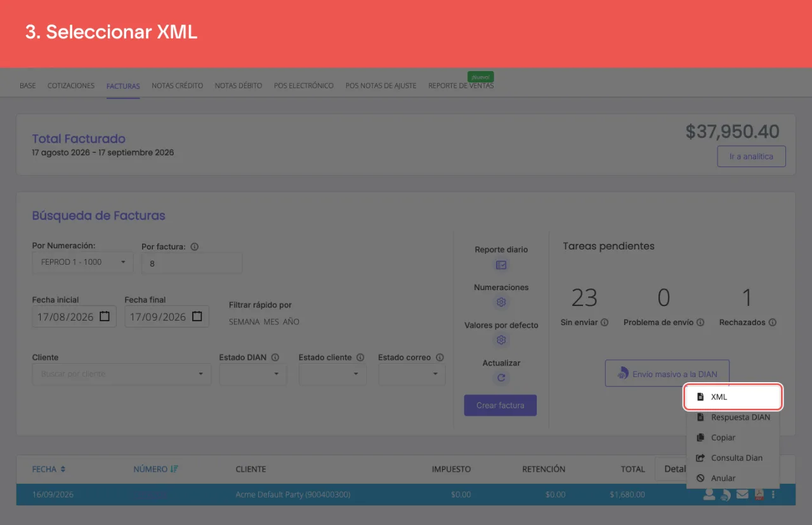Select XML from the context menu
The width and height of the screenshot is (812, 525).
[x=733, y=397]
